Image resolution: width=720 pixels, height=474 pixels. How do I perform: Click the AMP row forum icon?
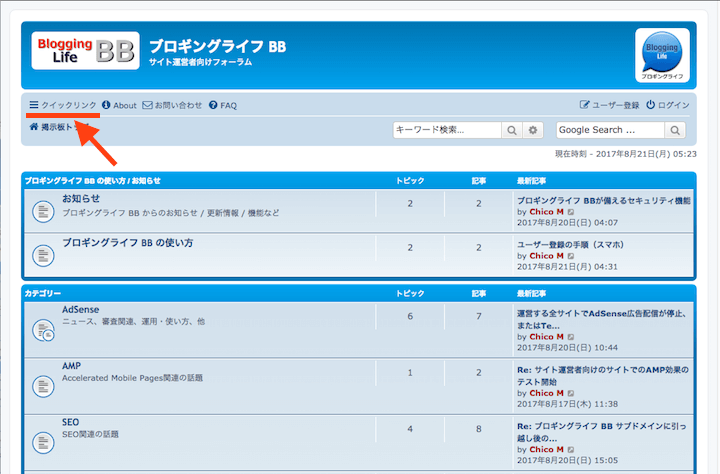pyautogui.click(x=43, y=386)
